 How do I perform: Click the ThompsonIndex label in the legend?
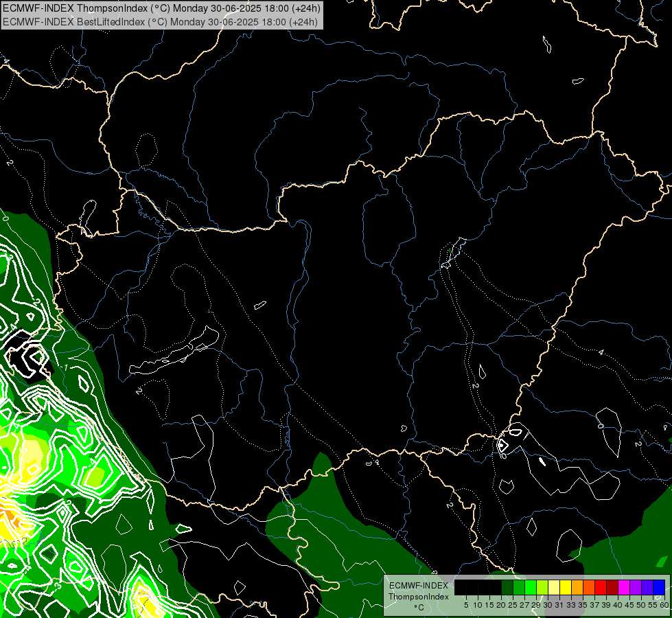click(419, 597)
